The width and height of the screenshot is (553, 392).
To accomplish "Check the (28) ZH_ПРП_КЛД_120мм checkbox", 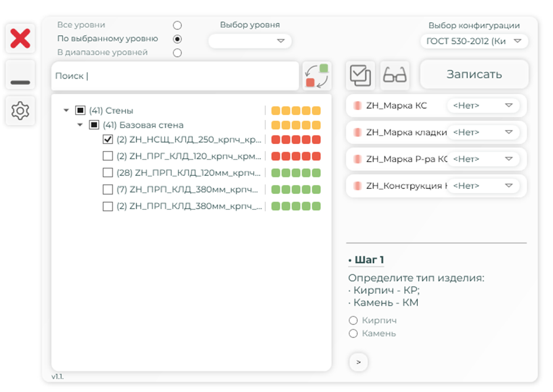I will coord(107,172).
